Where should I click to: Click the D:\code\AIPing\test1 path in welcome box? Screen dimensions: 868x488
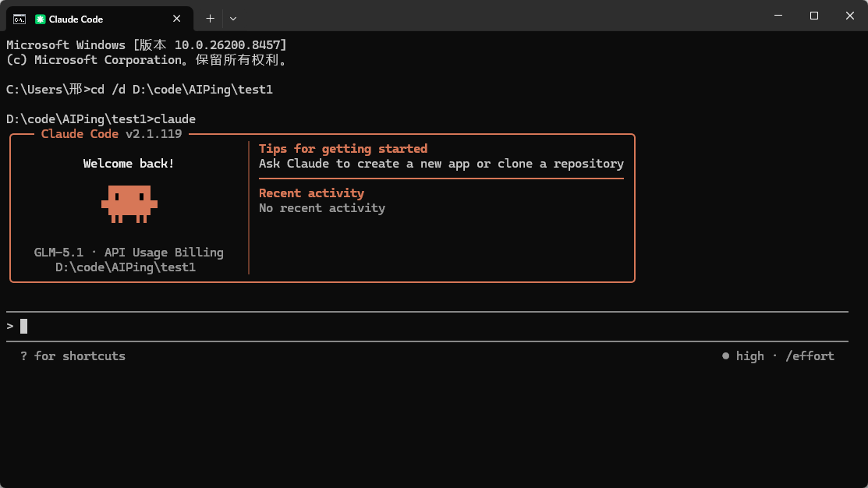(125, 267)
